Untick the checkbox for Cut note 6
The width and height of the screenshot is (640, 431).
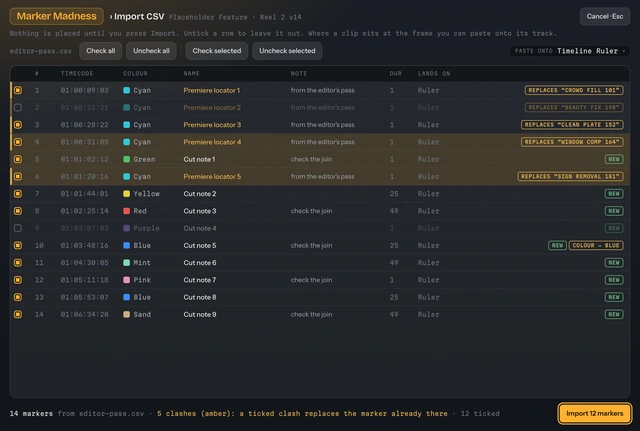pos(18,263)
